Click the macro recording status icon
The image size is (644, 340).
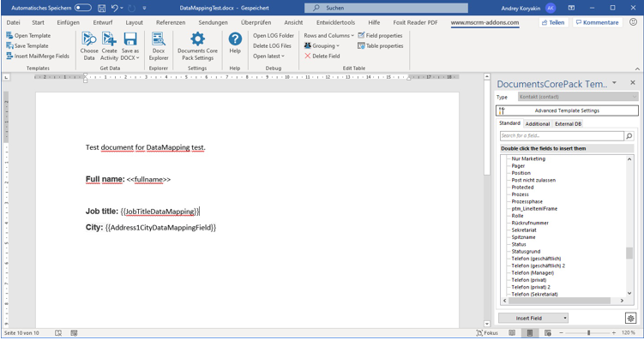point(74,333)
